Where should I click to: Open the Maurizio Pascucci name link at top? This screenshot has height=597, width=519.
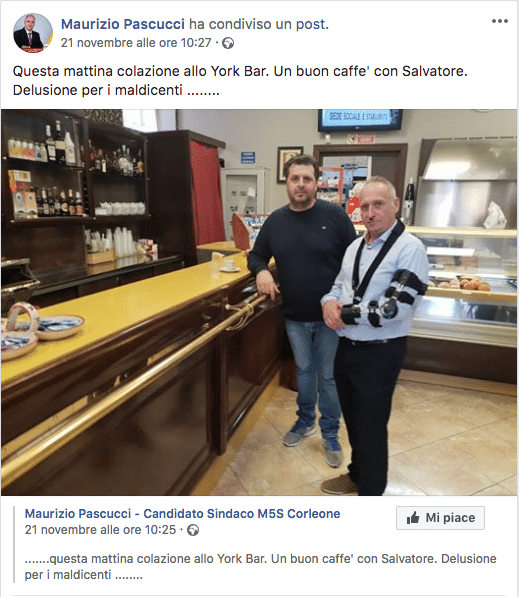pos(123,24)
